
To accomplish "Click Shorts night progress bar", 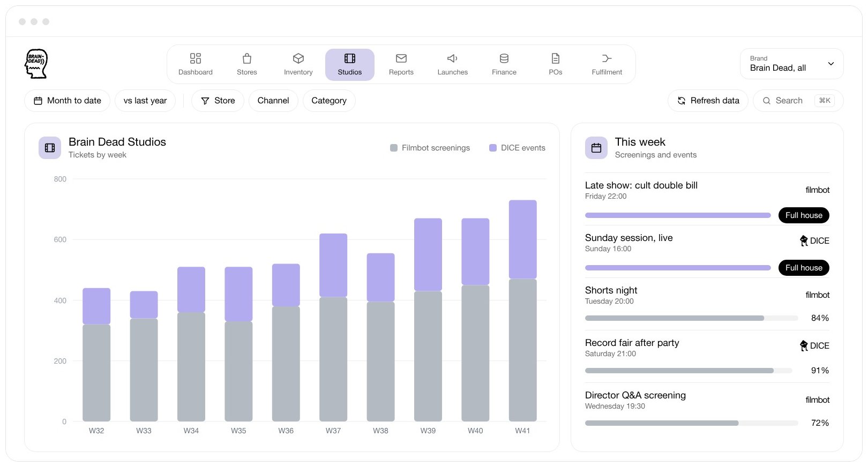I will click(x=692, y=318).
